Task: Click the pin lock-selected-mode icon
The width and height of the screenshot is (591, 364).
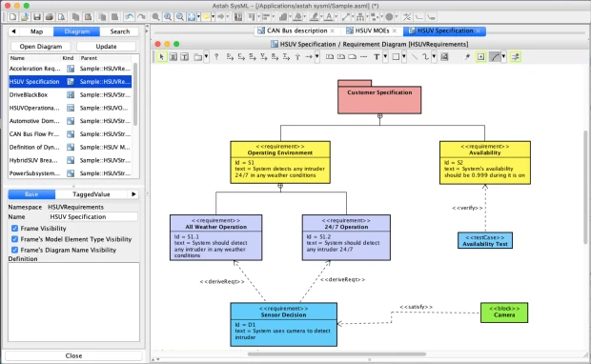Action: point(467,57)
